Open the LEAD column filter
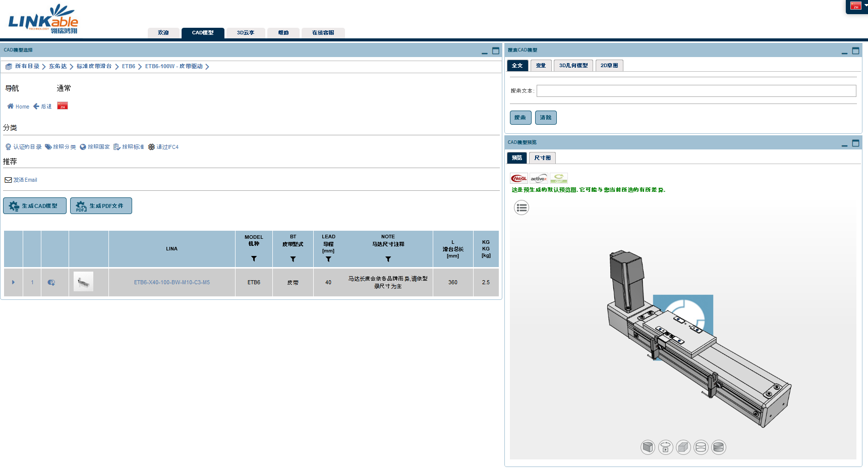Image resolution: width=868 pixels, height=468 pixels. pos(328,259)
